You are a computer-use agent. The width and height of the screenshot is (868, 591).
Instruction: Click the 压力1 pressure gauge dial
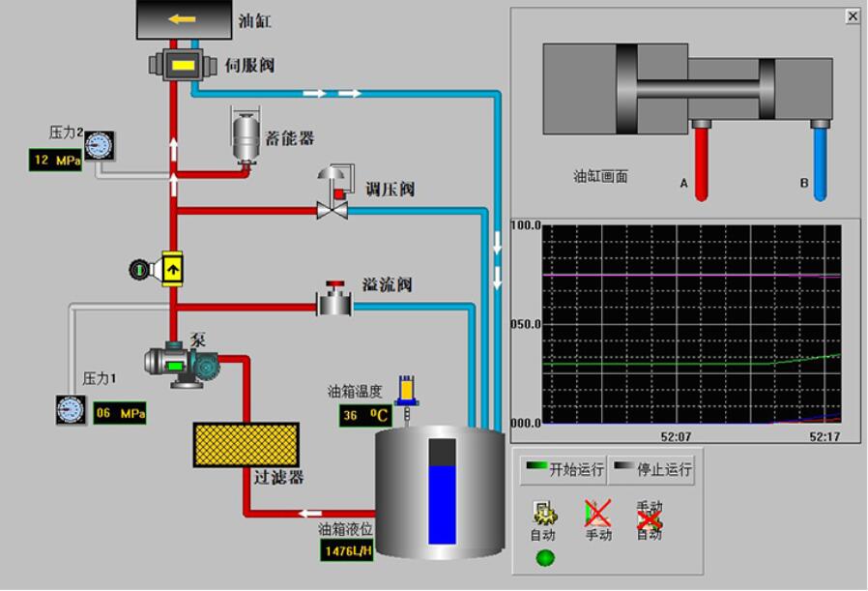(x=71, y=410)
